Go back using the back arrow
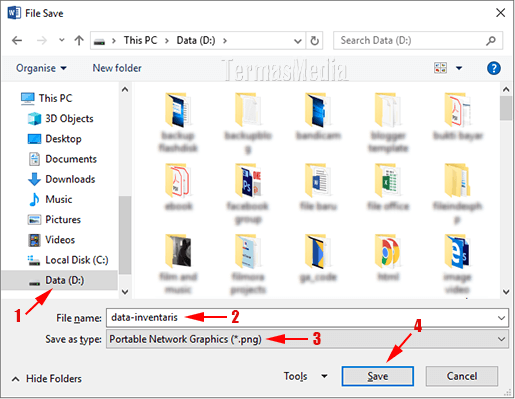This screenshot has height=399, width=515. coord(17,41)
